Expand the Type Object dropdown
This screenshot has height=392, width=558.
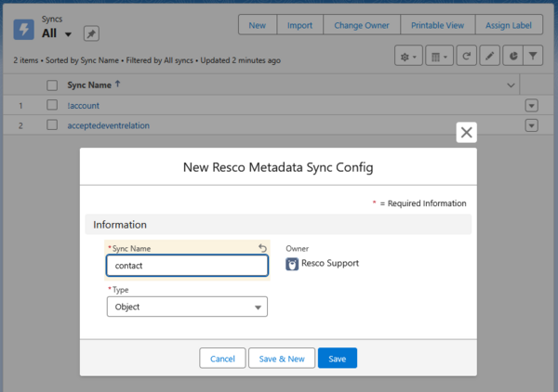[187, 307]
